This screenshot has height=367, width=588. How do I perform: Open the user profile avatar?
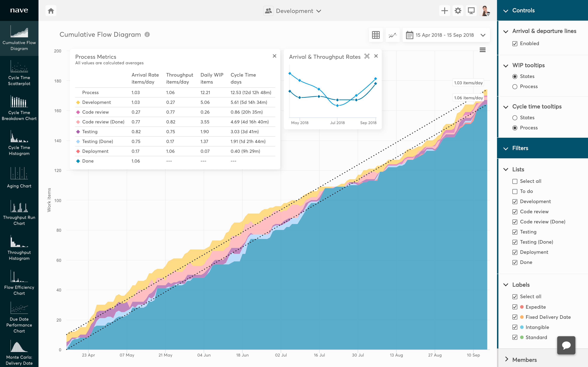(x=485, y=11)
